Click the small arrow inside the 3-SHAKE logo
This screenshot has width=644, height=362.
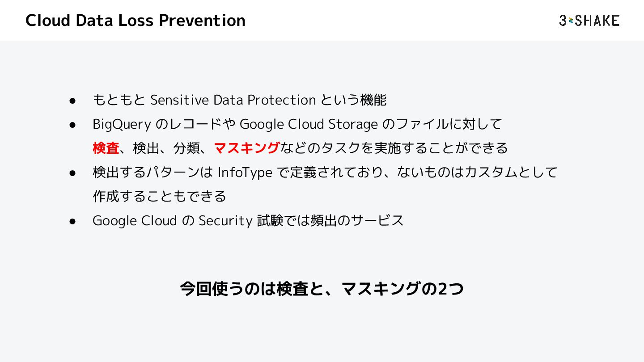(571, 21)
